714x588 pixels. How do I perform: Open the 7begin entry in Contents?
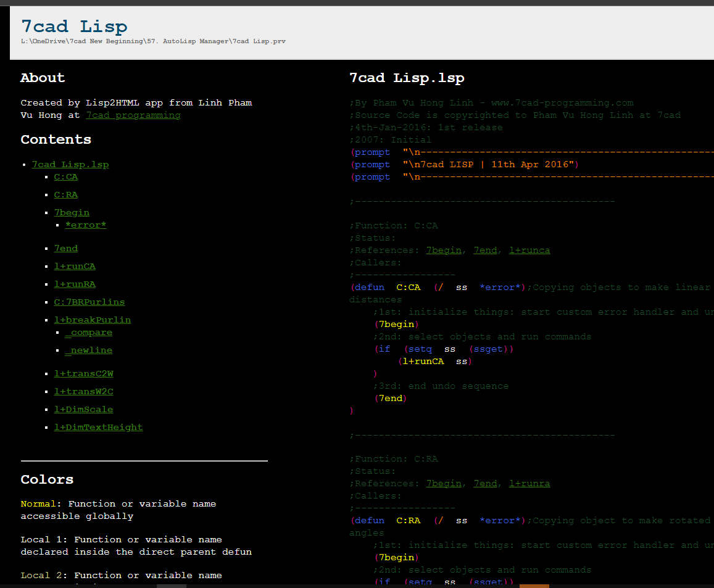coord(72,213)
